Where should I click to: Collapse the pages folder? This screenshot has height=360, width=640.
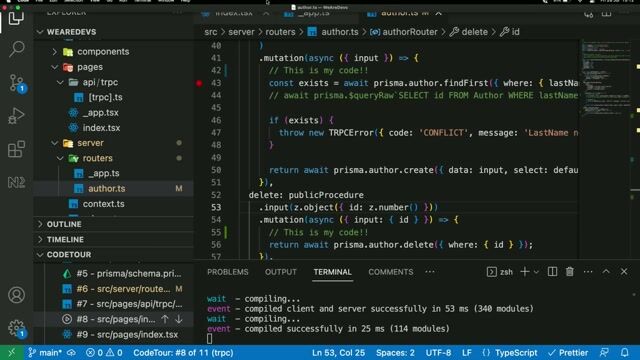[x=55, y=67]
